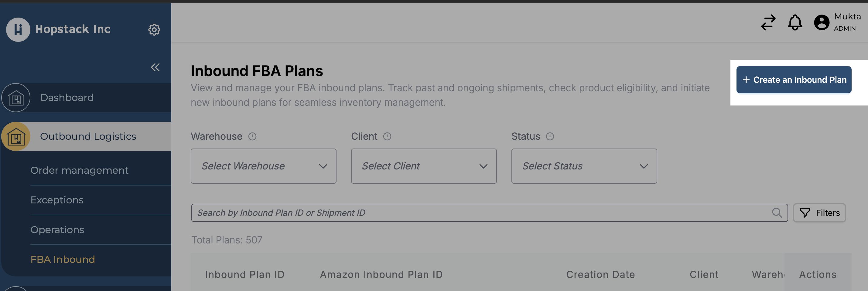
Task: Click the Dashboard warehouse icon
Action: 16,98
